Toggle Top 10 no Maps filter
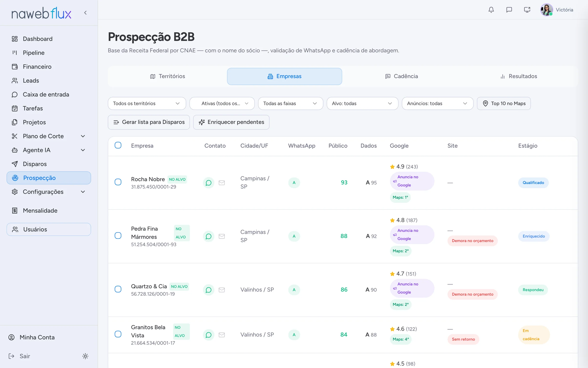This screenshot has height=368, width=588. tap(504, 104)
